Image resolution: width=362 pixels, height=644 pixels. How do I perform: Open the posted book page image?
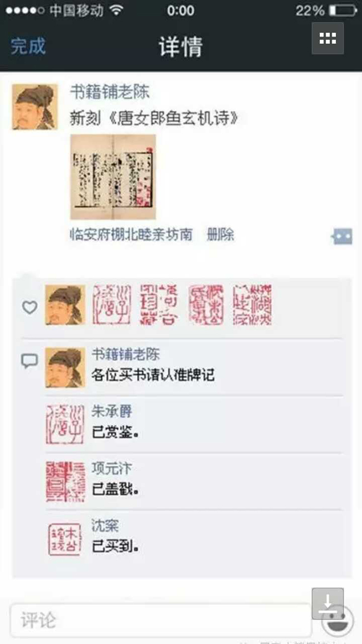pos(113,177)
